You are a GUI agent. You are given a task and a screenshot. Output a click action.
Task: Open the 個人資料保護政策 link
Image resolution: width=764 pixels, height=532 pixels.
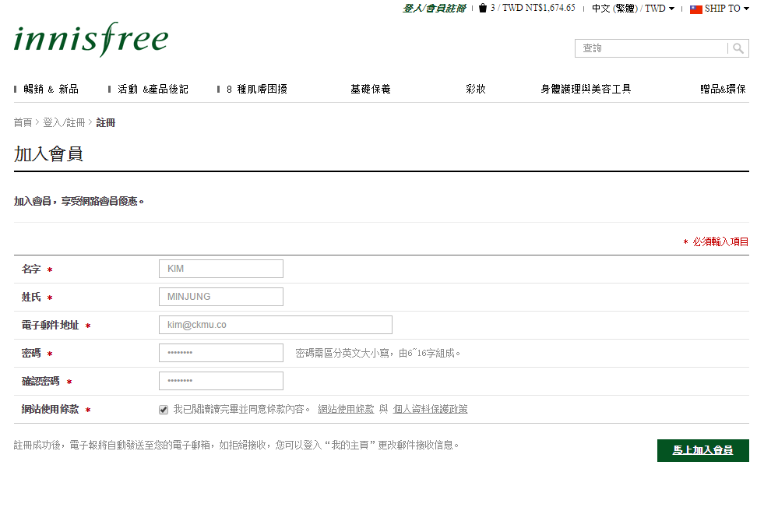pos(430,409)
